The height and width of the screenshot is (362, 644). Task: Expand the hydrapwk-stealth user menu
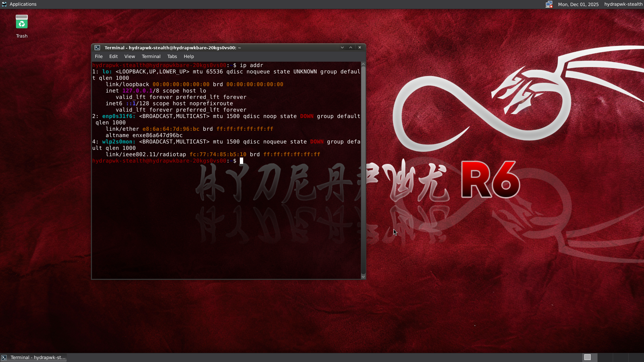623,4
